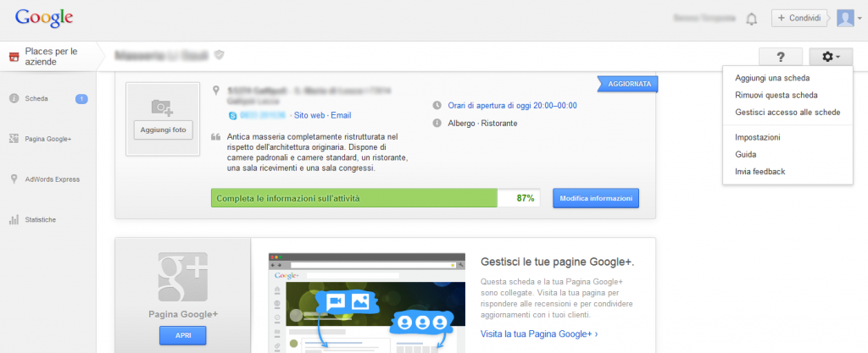This screenshot has width=868, height=353.
Task: Click the AGGIORNATA ribbon badge
Action: pos(627,84)
